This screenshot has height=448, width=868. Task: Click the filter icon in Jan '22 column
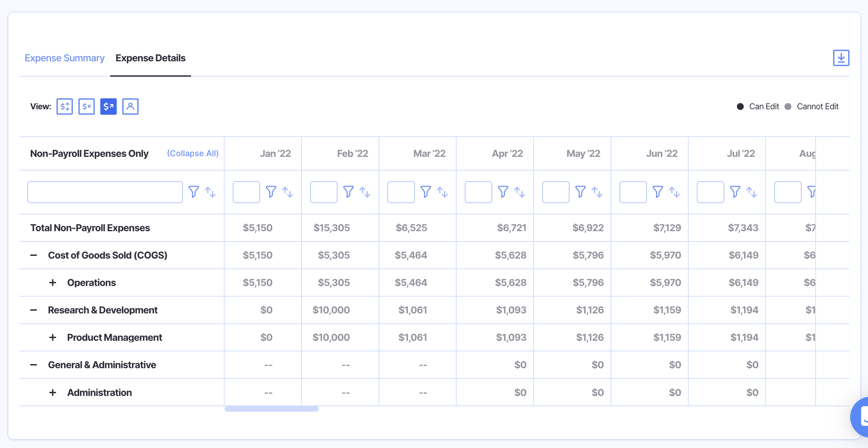coord(271,192)
